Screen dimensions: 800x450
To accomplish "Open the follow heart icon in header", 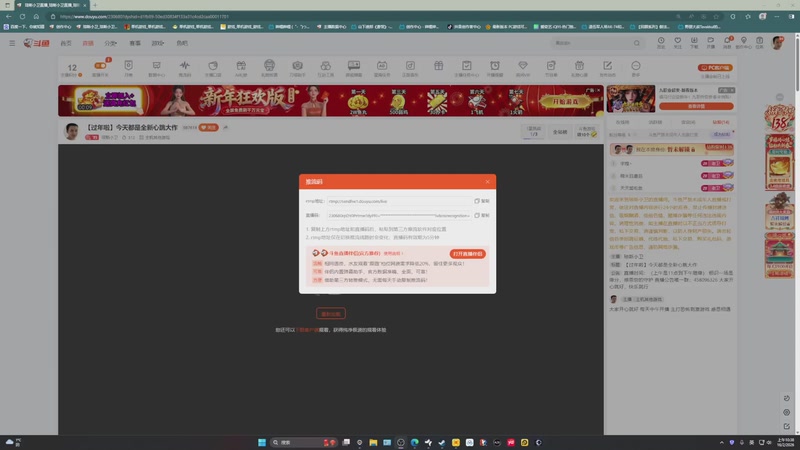I will (x=678, y=42).
